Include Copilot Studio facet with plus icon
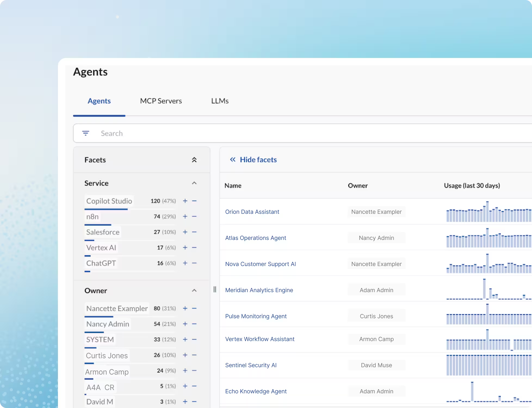The width and height of the screenshot is (532, 408). click(185, 201)
